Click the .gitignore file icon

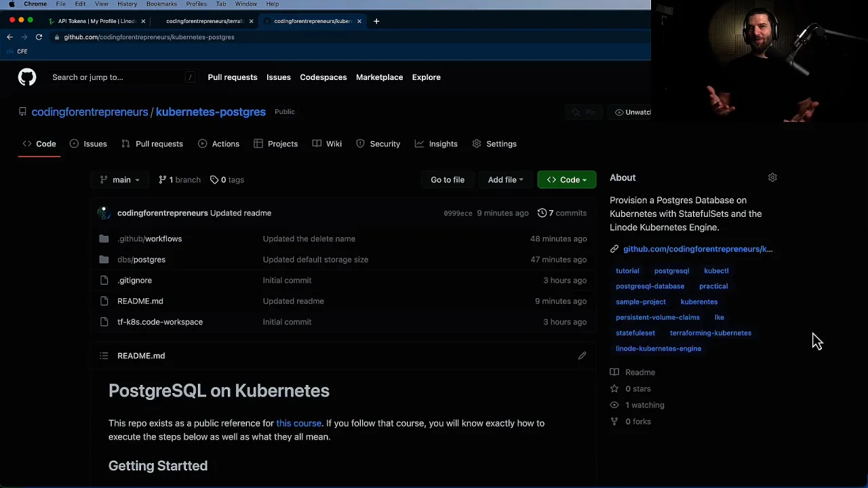coord(104,281)
